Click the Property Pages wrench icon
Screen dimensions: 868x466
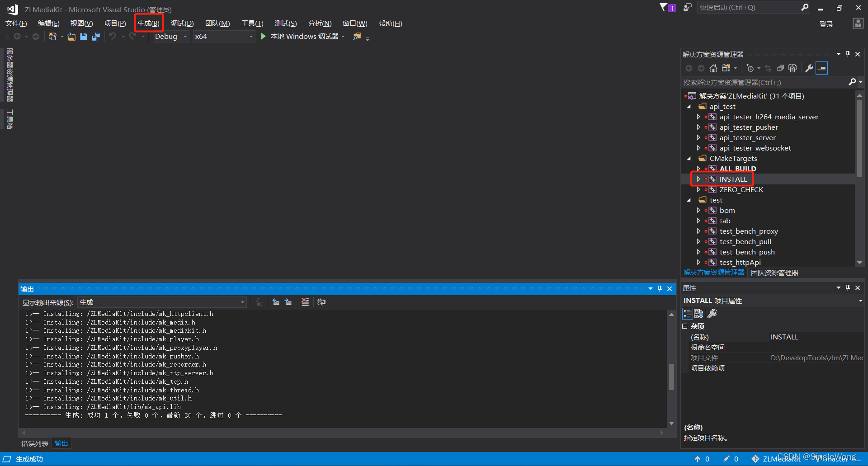(x=712, y=314)
